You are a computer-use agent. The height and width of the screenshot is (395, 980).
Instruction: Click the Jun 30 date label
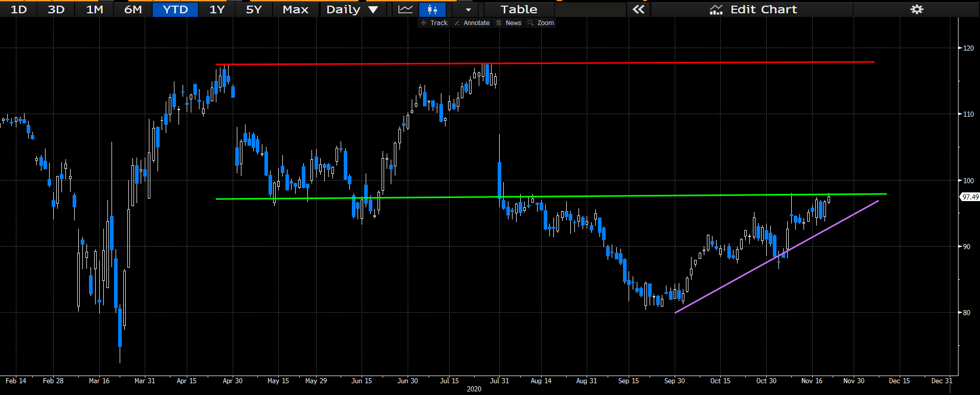pos(408,381)
